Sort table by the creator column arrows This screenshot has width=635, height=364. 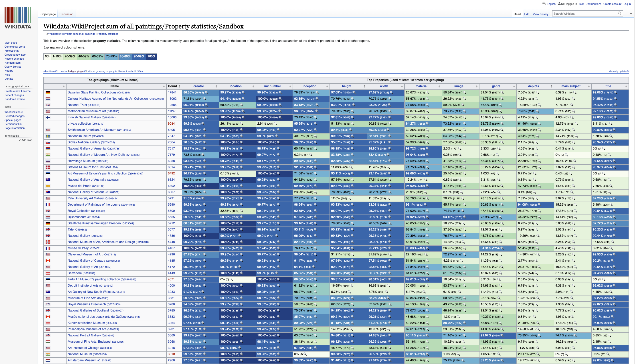216,87
